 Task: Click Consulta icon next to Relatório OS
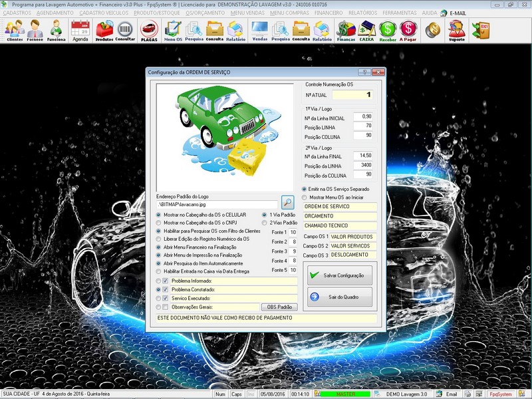click(x=215, y=31)
